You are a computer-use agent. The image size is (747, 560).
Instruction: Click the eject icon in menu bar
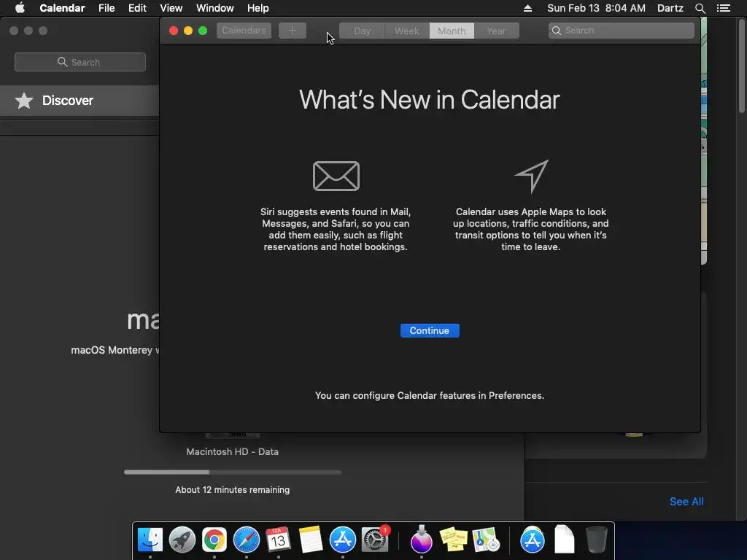[527, 8]
